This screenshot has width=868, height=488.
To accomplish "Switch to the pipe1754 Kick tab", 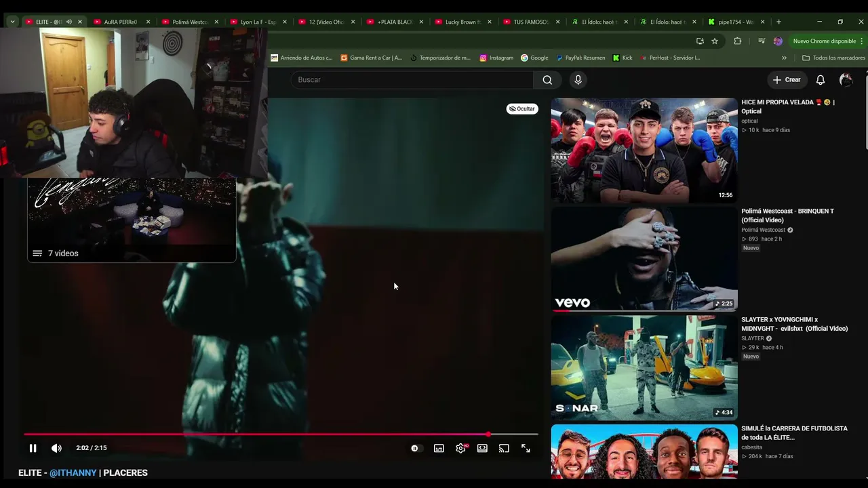I will (736, 22).
